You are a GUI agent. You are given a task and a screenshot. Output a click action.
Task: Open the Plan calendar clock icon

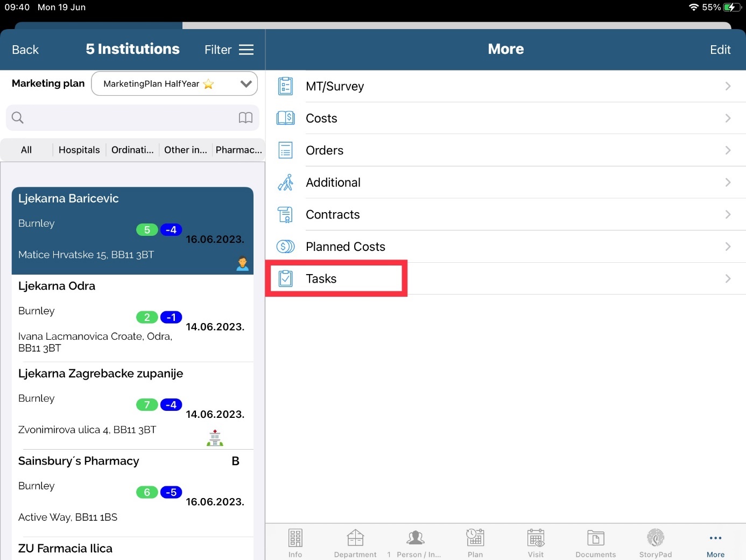475,538
